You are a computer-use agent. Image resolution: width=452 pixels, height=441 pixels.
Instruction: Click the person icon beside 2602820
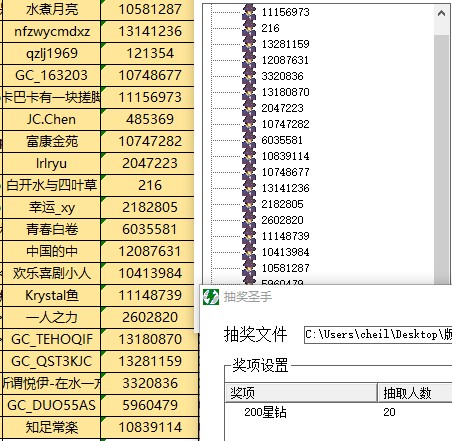coord(249,220)
